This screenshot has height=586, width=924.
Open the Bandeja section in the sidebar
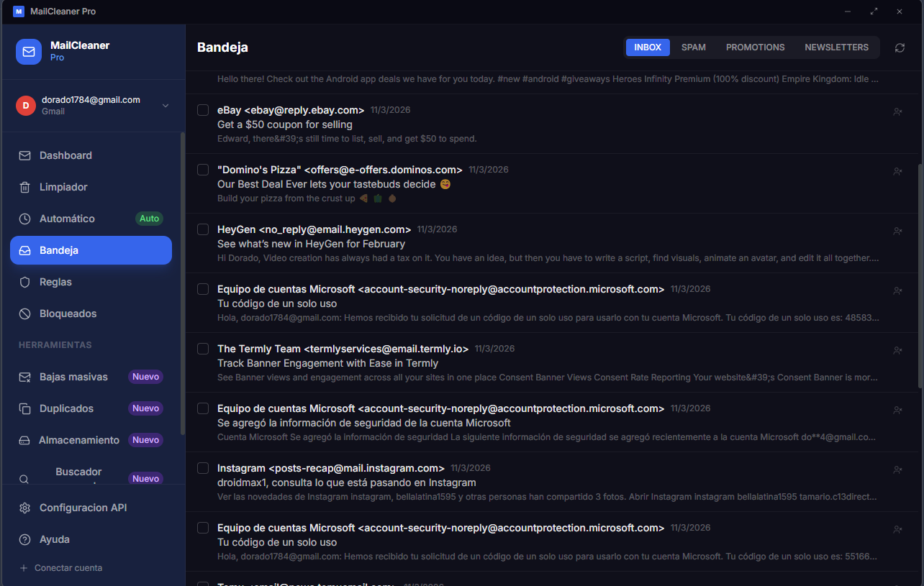91,250
